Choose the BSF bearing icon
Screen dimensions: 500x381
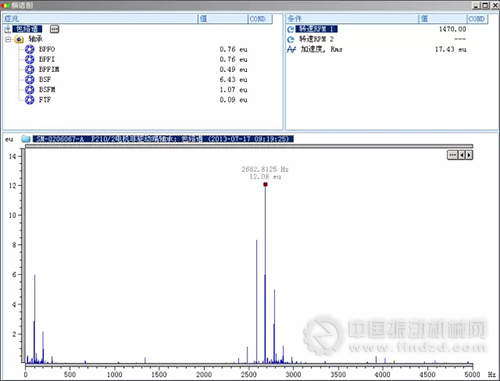point(30,79)
